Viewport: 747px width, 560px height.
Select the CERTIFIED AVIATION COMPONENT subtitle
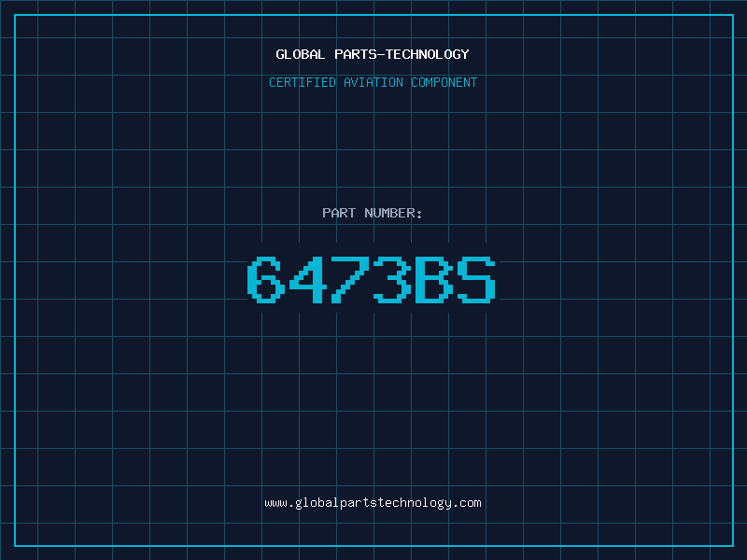pyautogui.click(x=373, y=82)
